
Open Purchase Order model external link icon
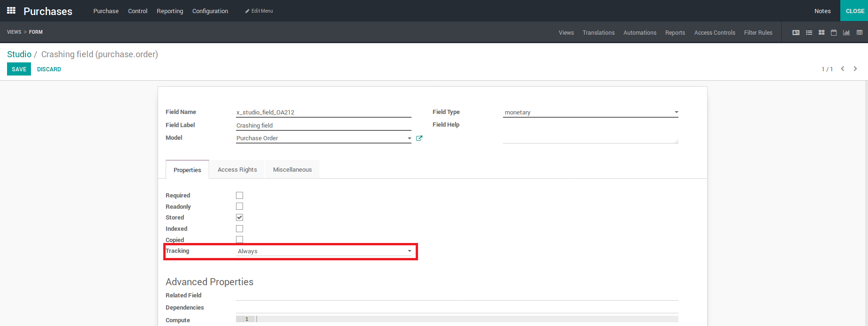(419, 138)
